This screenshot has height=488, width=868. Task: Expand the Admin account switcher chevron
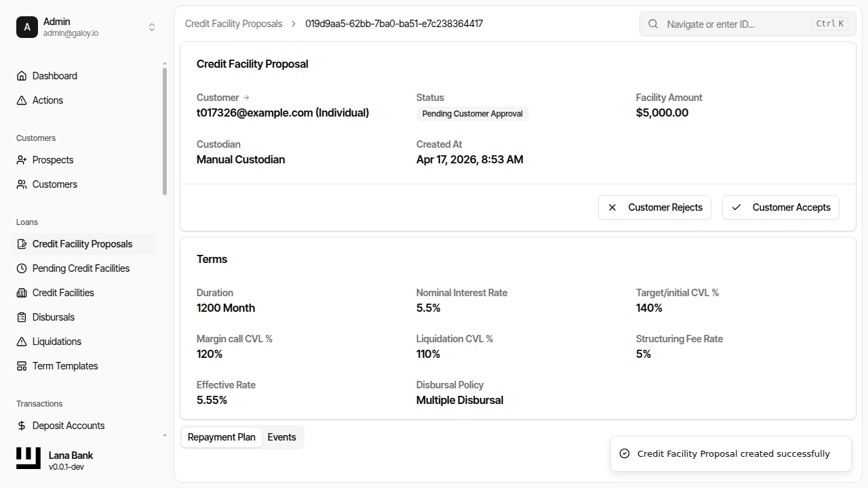152,27
